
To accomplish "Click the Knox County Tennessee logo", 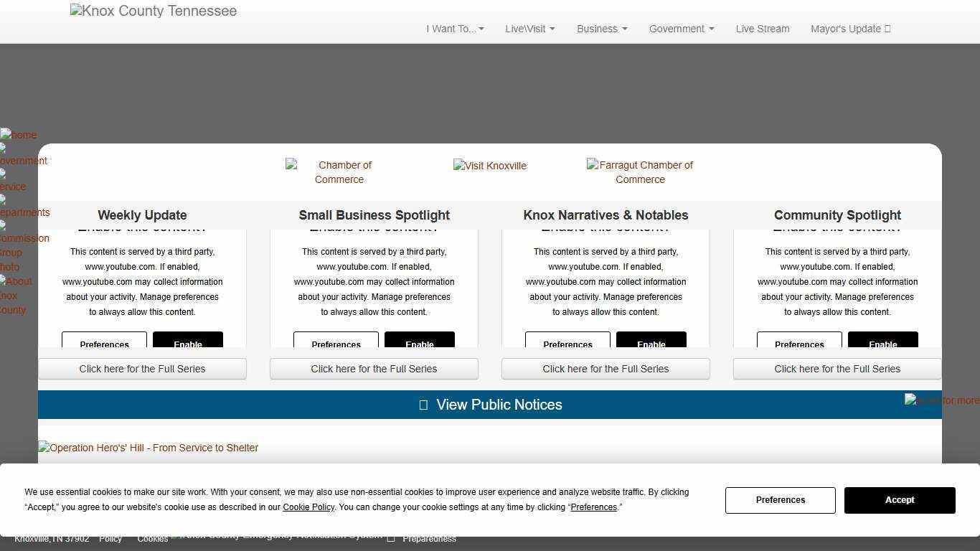I will [x=154, y=11].
